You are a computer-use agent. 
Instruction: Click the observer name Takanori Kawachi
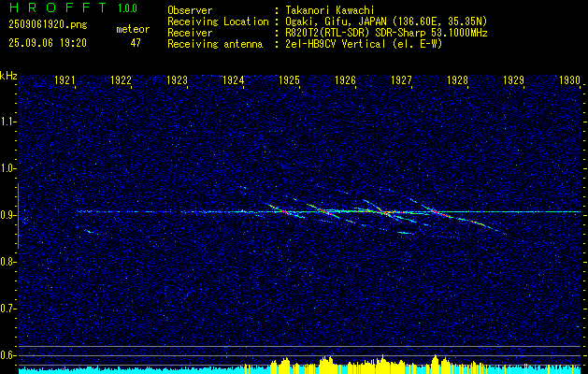pyautogui.click(x=330, y=10)
